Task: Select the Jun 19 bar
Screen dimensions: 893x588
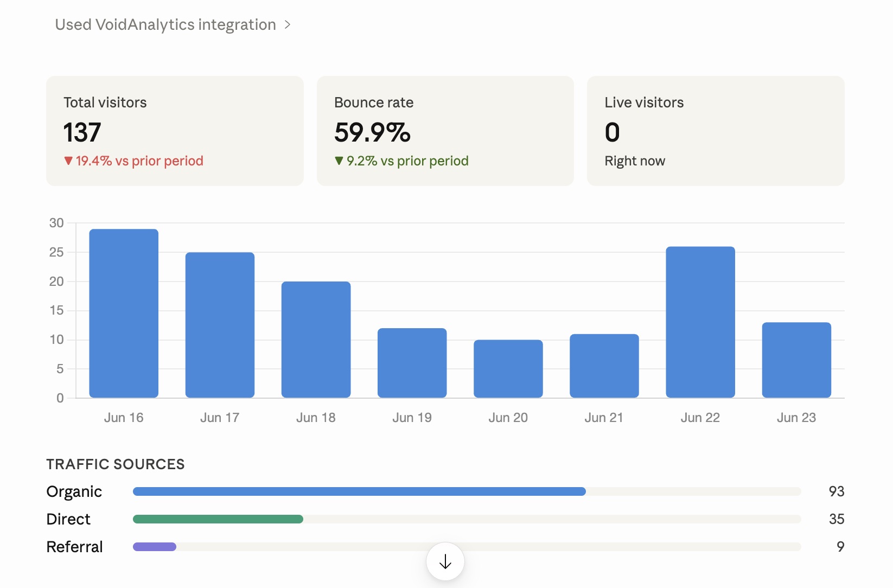Action: (x=412, y=363)
